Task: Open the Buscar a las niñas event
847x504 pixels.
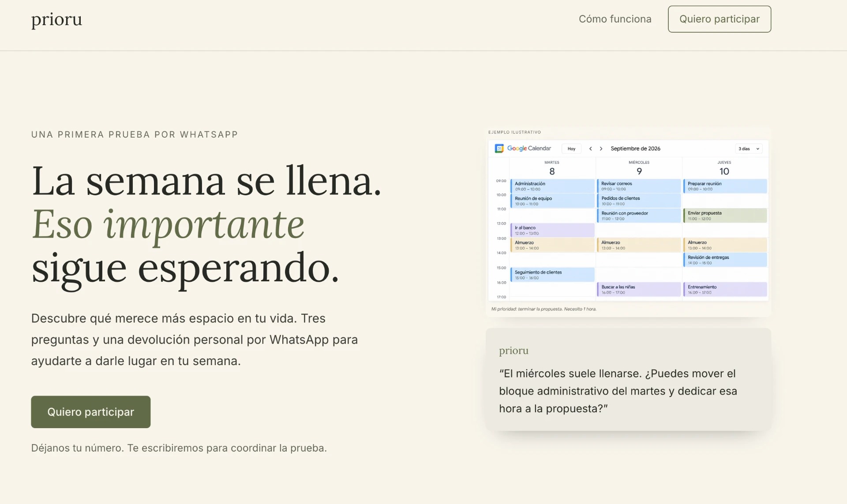Action: click(639, 289)
